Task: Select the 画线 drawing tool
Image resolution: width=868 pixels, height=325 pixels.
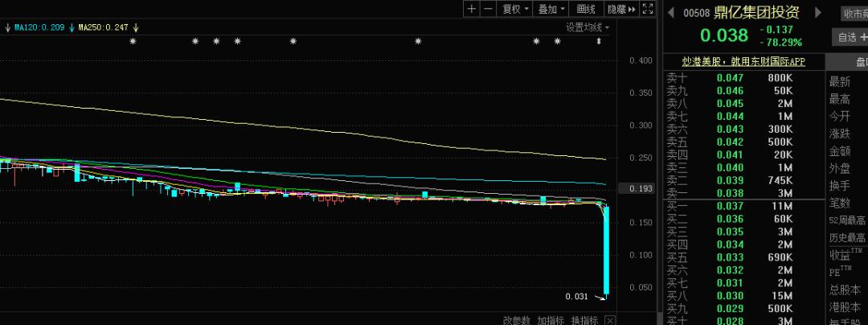Action: tap(586, 9)
